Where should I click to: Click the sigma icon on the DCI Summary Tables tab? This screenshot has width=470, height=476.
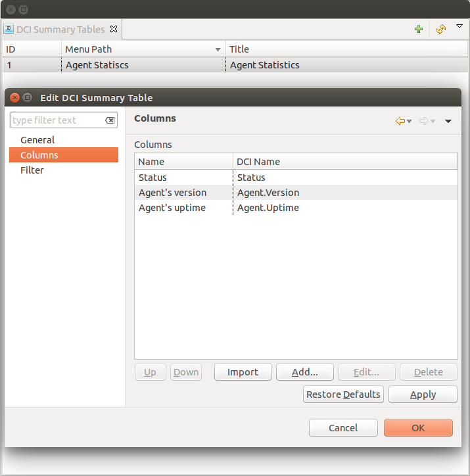(x=9, y=29)
